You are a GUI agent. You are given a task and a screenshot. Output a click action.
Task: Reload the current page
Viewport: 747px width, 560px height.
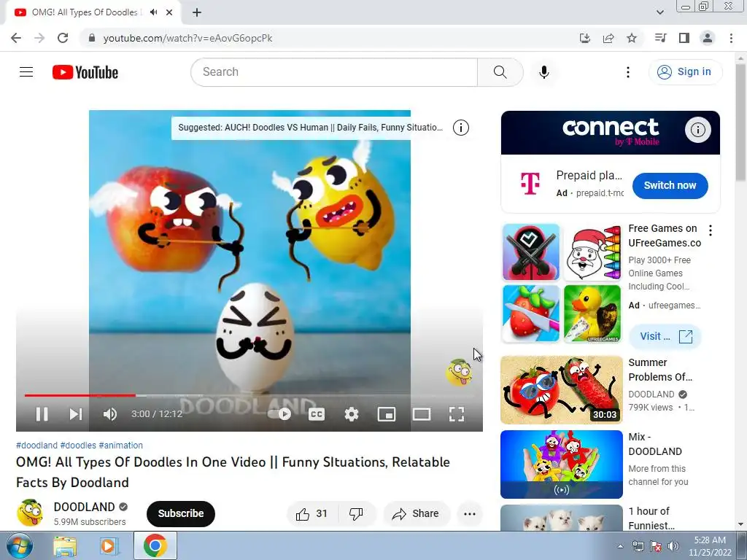coord(63,38)
